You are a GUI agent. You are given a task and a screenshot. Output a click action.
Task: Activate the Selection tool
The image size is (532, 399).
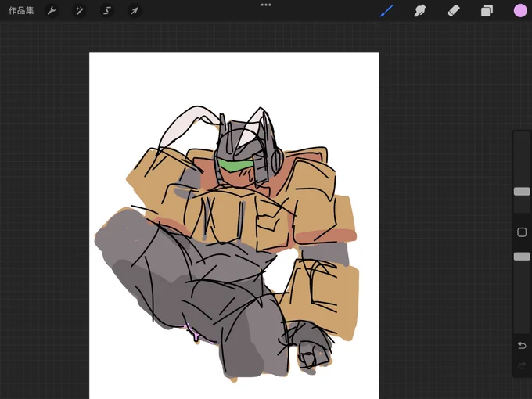[x=107, y=11]
